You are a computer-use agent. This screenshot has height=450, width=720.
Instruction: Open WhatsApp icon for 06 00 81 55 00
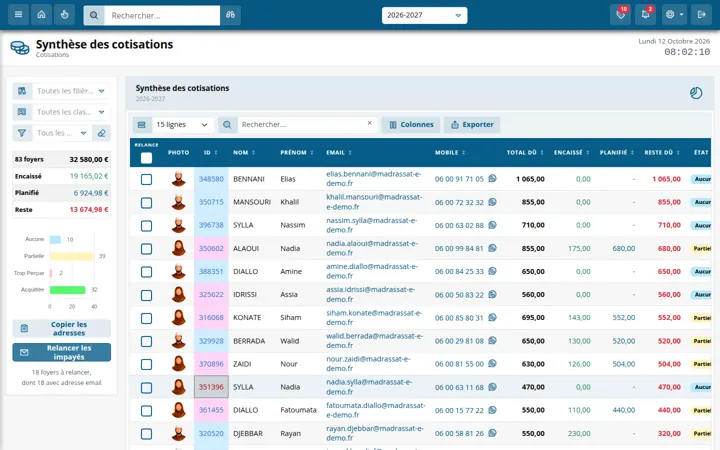(492, 363)
